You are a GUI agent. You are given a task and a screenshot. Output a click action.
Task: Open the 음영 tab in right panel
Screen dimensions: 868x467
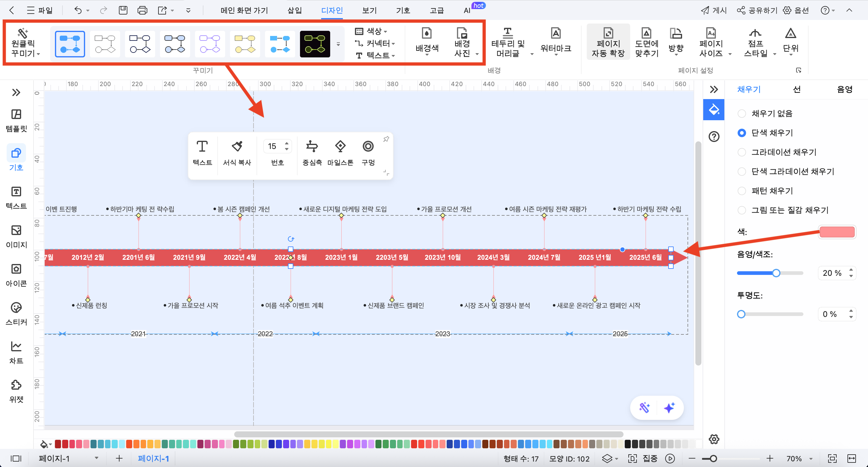pos(844,89)
